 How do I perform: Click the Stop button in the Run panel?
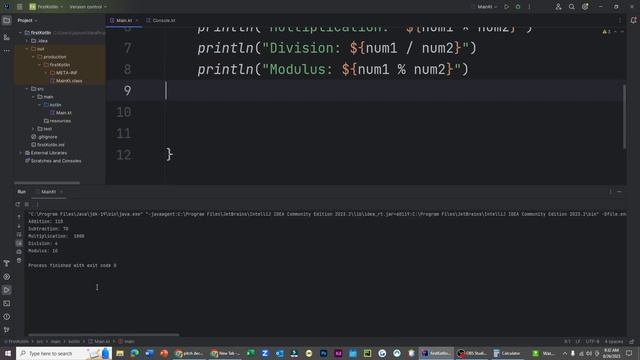[x=27, y=204]
